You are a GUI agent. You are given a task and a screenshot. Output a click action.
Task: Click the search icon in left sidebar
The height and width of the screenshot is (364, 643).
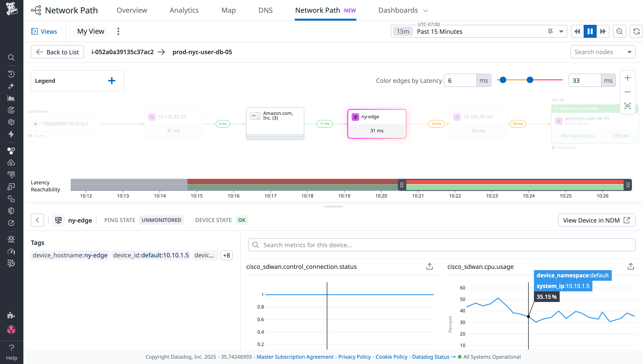11,58
